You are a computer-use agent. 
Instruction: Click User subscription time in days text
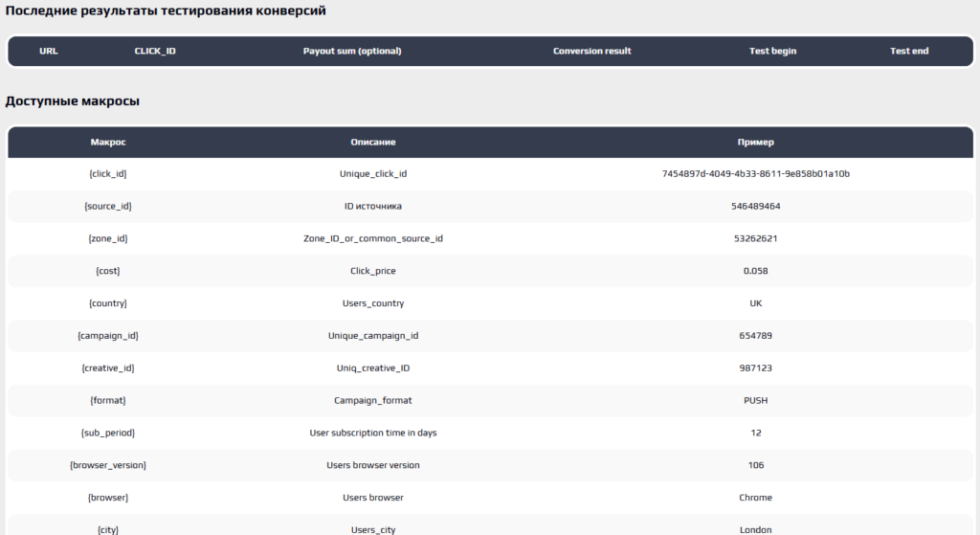tap(373, 434)
